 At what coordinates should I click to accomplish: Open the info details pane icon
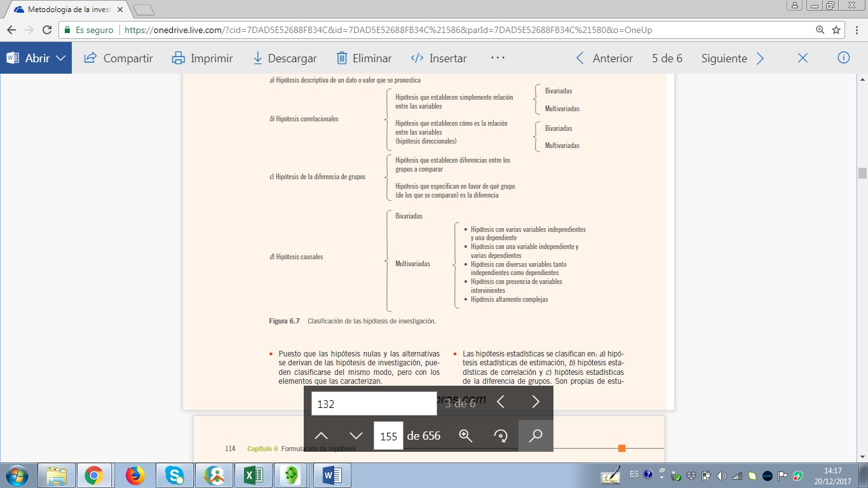click(844, 58)
